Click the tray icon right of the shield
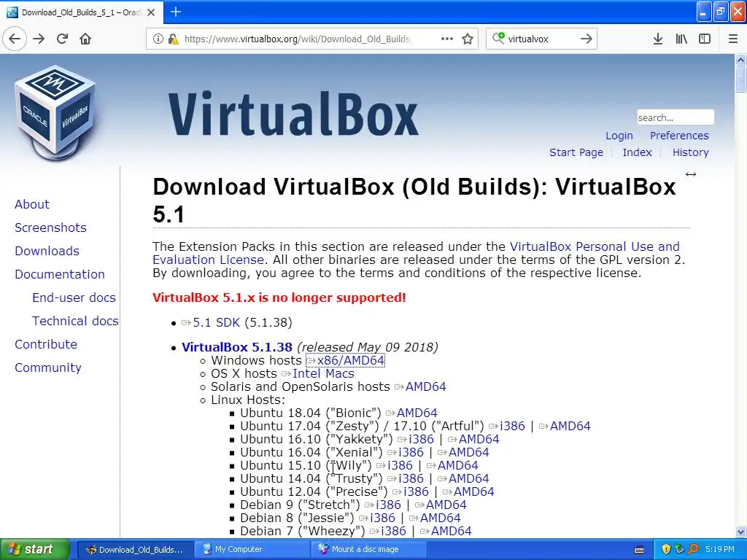The width and height of the screenshot is (747, 560). 679,549
